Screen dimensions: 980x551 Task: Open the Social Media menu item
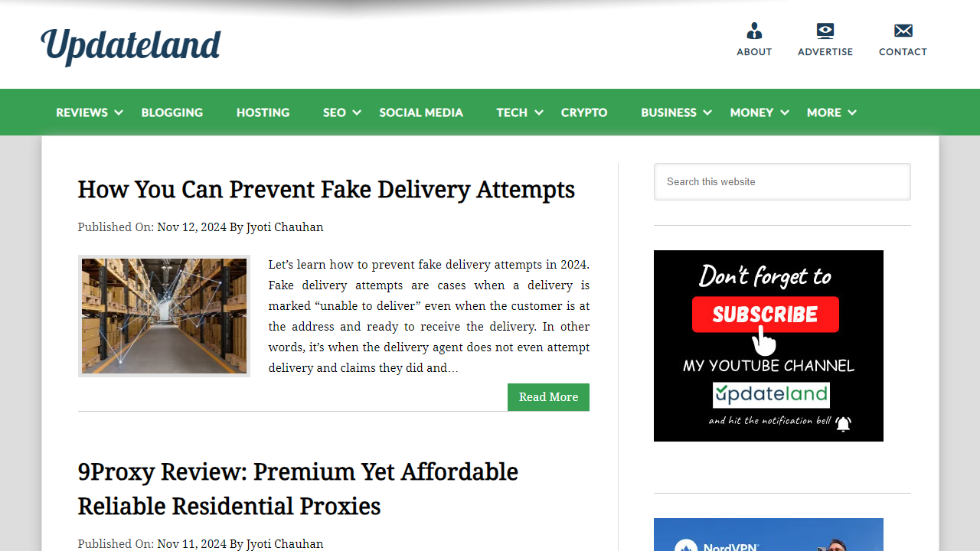click(421, 112)
